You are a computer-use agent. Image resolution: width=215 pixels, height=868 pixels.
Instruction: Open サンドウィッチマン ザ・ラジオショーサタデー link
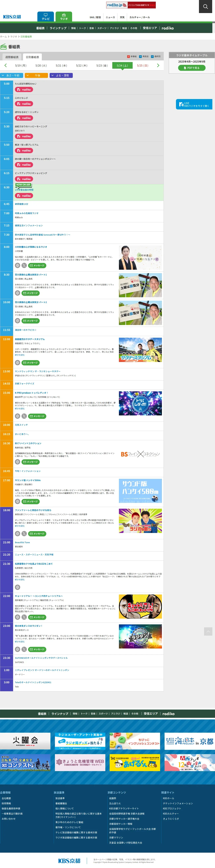click(38, 371)
